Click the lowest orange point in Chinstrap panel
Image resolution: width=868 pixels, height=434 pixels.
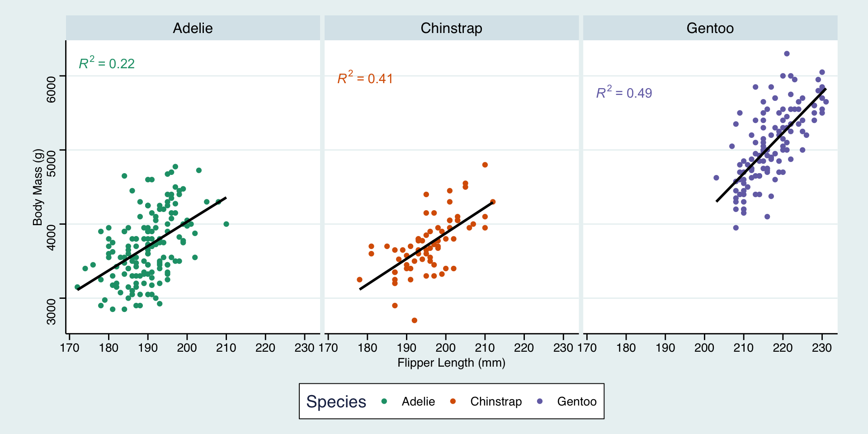click(x=415, y=321)
